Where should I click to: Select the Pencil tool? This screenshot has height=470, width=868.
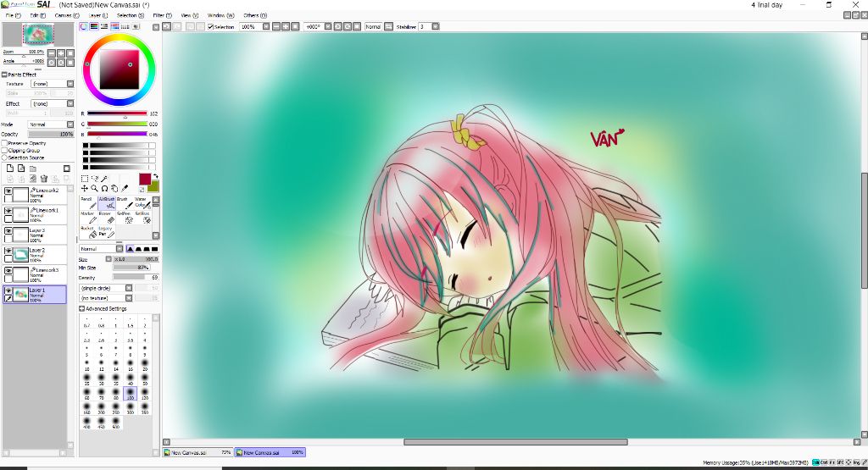pos(87,203)
